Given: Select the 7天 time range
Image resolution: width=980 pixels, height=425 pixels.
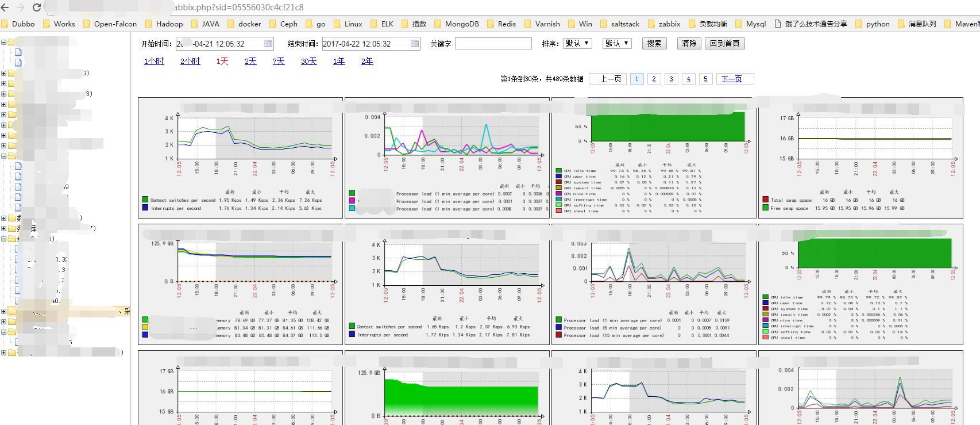Looking at the screenshot, I should pyautogui.click(x=279, y=61).
